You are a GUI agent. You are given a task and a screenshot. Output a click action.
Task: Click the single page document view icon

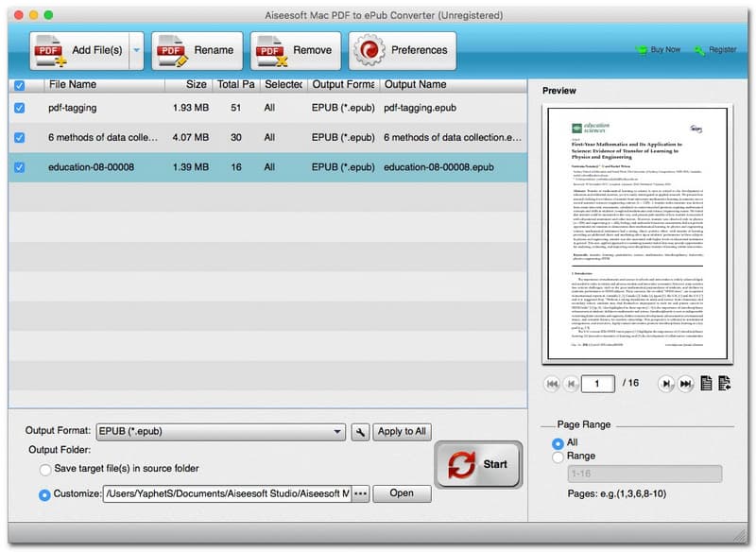(x=706, y=383)
